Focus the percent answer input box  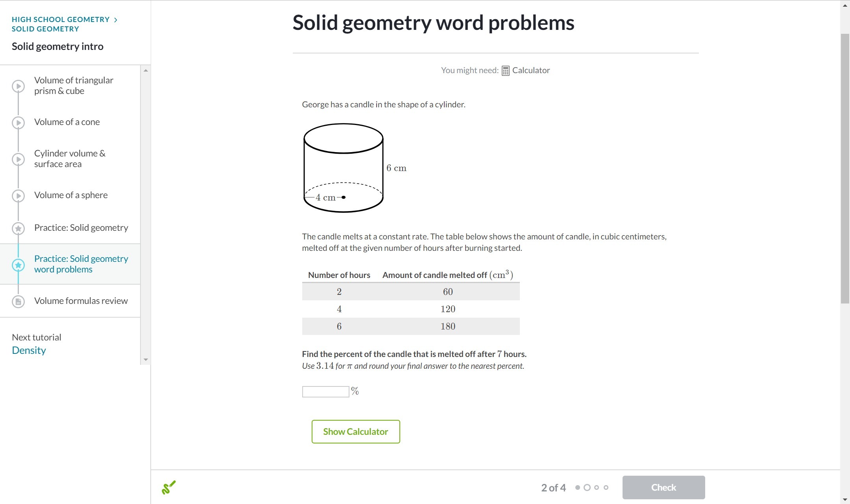(325, 392)
